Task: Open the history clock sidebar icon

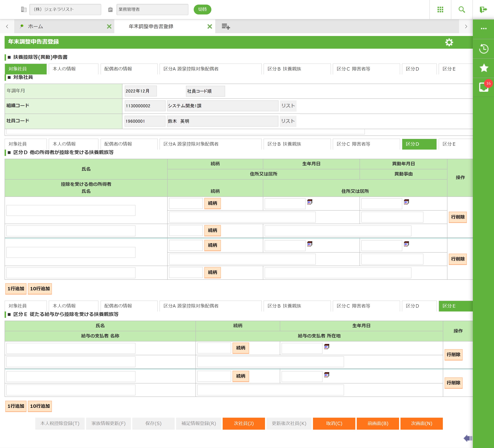Action: (x=483, y=49)
